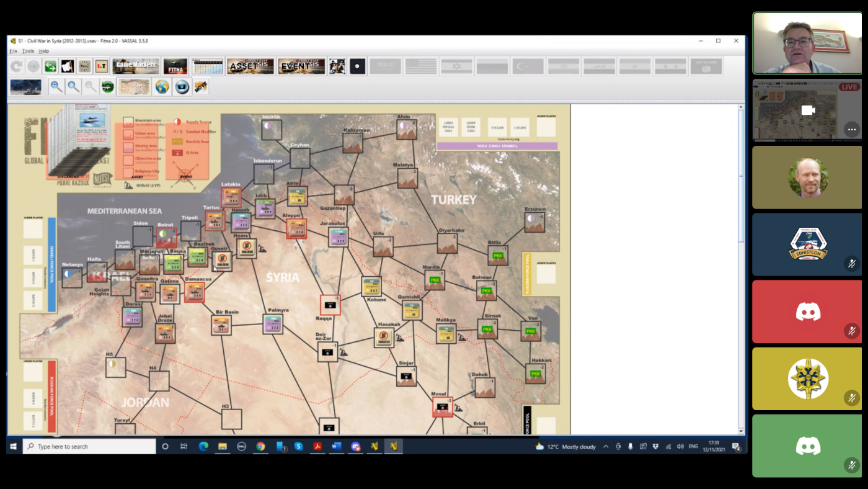
Task: Open the ASSET cards deck
Action: coord(250,66)
